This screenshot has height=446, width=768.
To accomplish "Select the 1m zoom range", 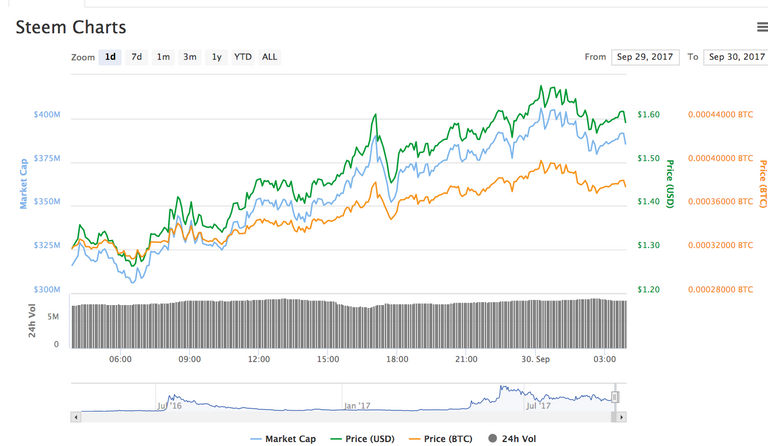I will pyautogui.click(x=163, y=57).
